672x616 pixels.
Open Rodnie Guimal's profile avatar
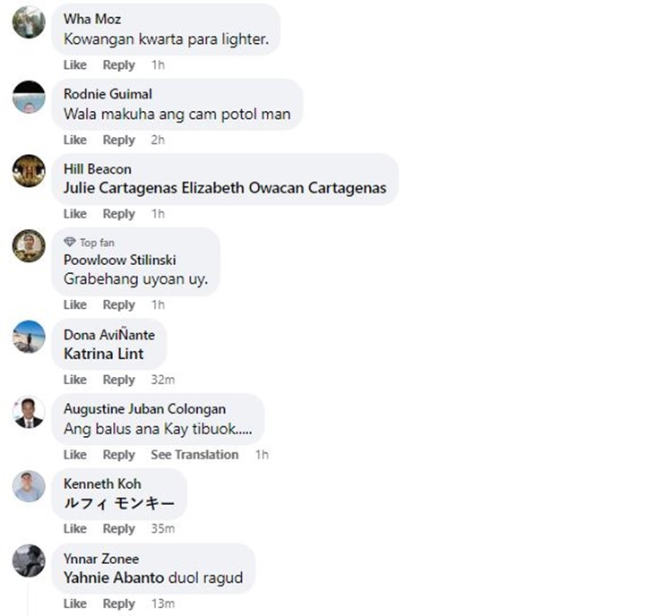[x=29, y=97]
